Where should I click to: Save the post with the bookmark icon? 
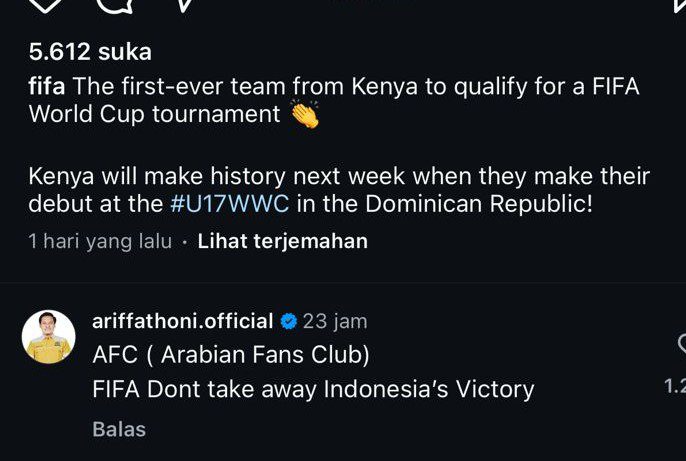coord(674,5)
